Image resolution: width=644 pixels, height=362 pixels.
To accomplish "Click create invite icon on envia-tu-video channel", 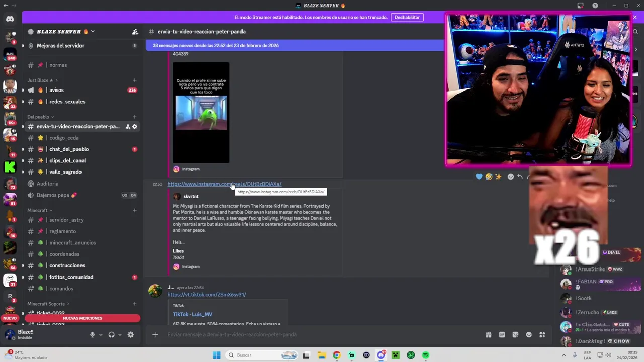I will [128, 127].
